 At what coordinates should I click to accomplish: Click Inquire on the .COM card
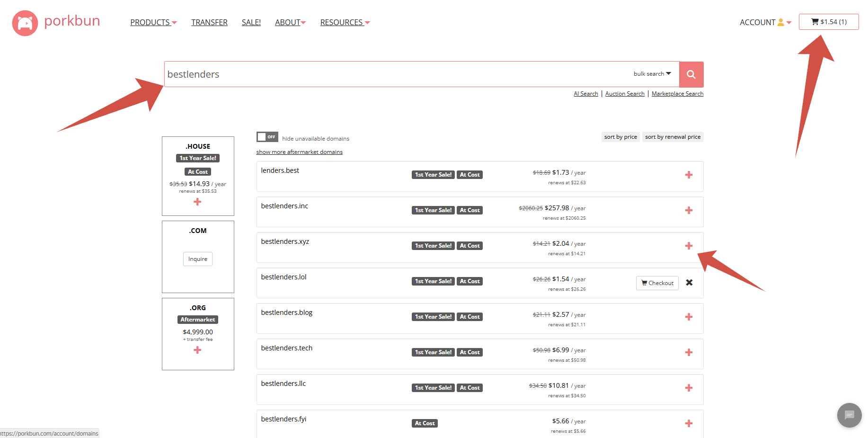(198, 259)
